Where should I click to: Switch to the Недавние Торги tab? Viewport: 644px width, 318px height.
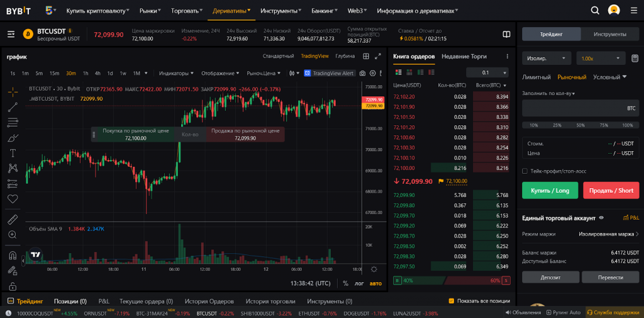[x=464, y=57]
